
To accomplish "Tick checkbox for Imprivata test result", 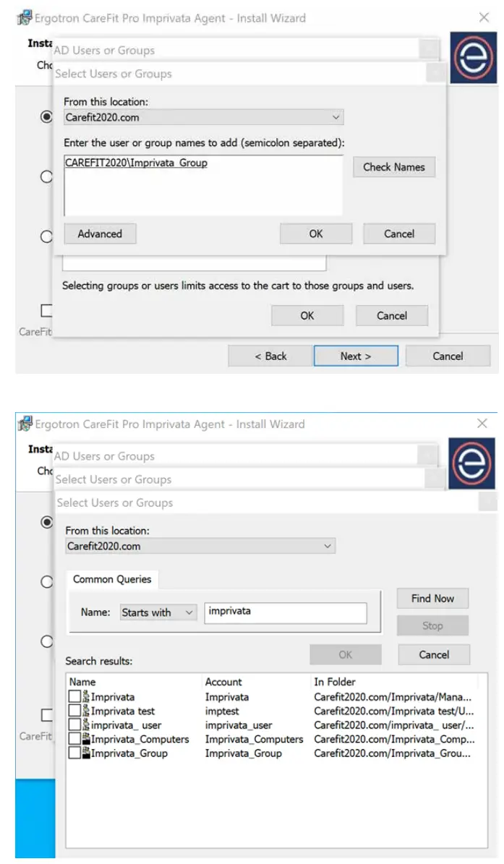I will tap(74, 711).
